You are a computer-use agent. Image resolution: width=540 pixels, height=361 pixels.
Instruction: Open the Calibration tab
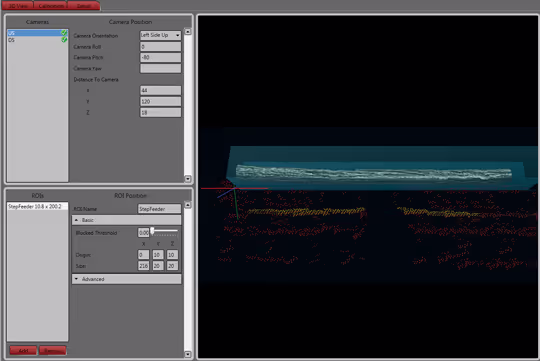[51, 5]
